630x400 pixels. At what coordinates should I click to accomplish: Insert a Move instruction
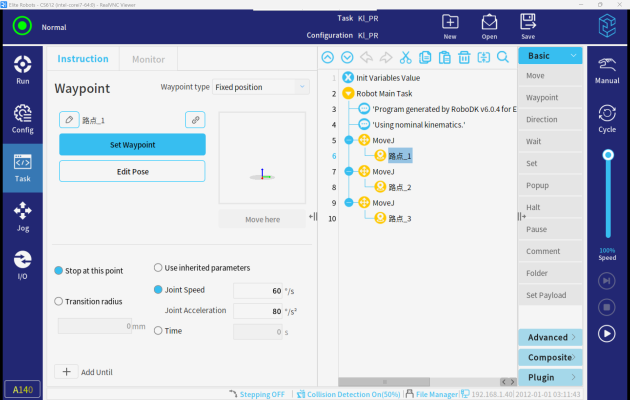pyautogui.click(x=550, y=76)
